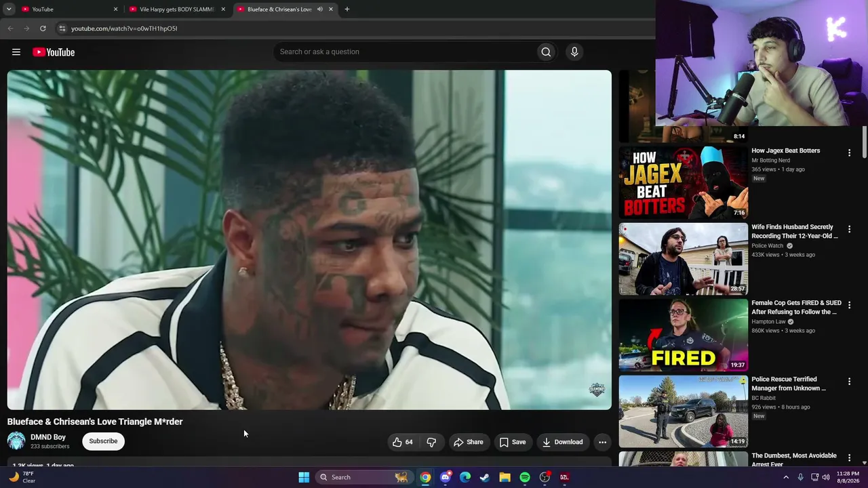Open a new browser tab
The image size is (868, 488).
tap(347, 9)
